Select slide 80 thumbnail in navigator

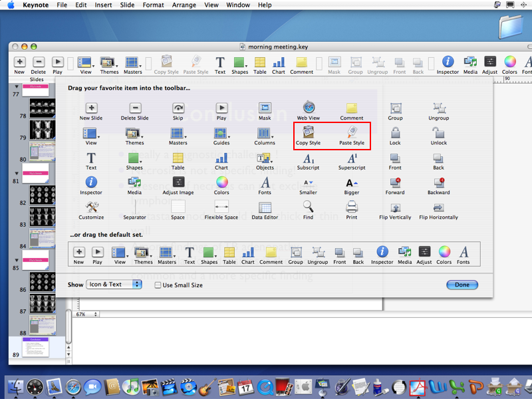point(42,152)
